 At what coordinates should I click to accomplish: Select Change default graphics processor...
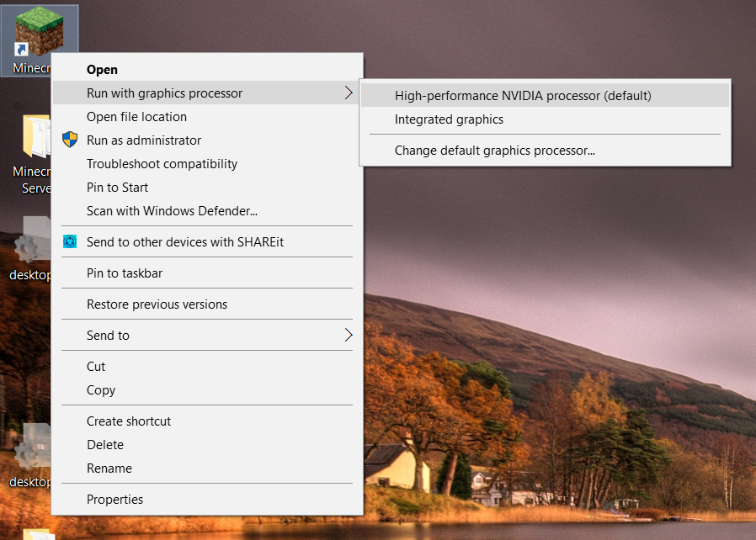pyautogui.click(x=546, y=151)
